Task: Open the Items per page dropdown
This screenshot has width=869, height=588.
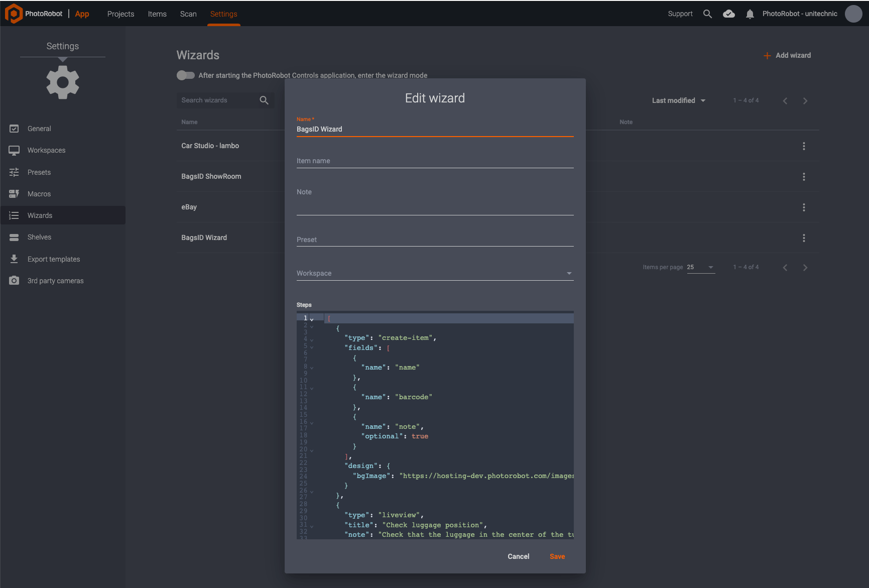Action: tap(701, 267)
